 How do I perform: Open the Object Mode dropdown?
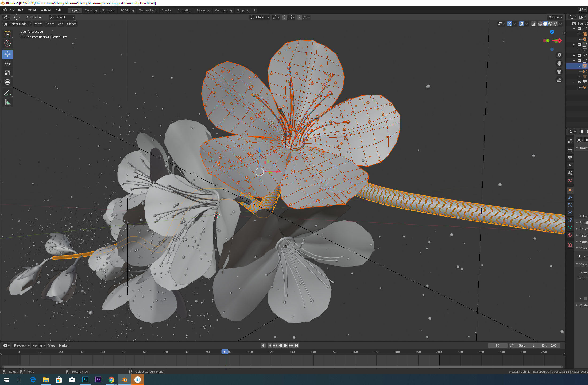17,24
